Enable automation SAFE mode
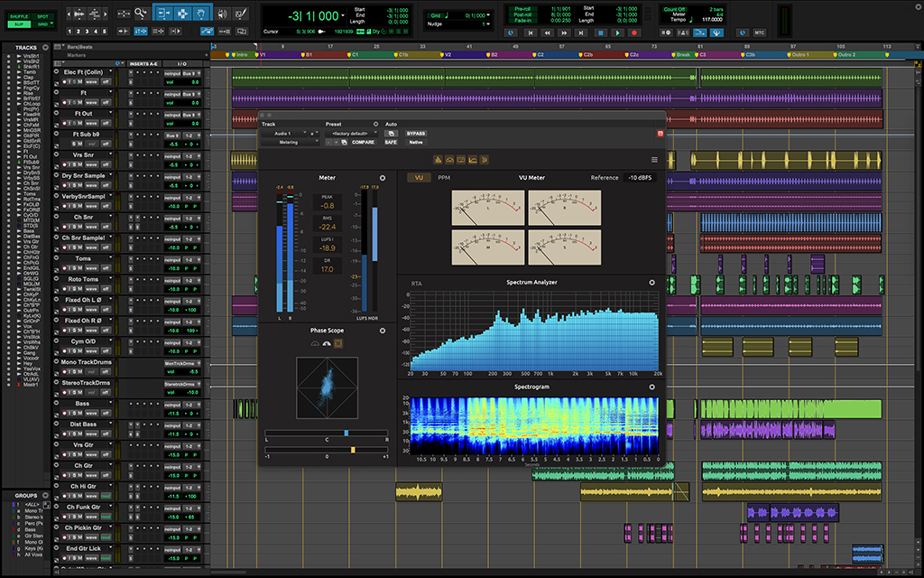924x578 pixels. 391,142
